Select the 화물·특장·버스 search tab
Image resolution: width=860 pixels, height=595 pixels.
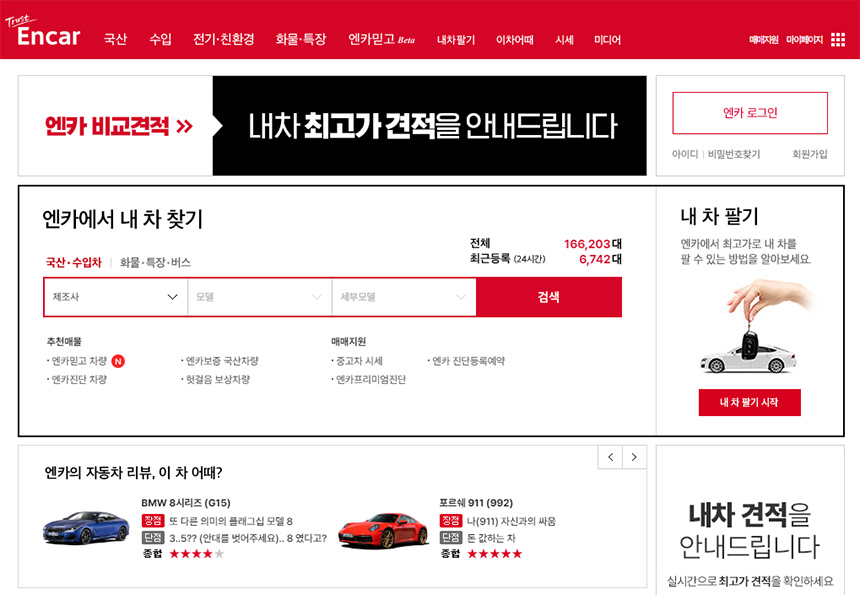click(x=155, y=262)
